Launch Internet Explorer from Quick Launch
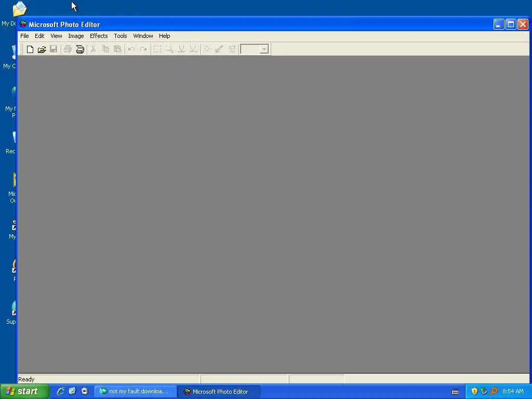Screen dimensions: 532x399 pyautogui.click(x=61, y=392)
